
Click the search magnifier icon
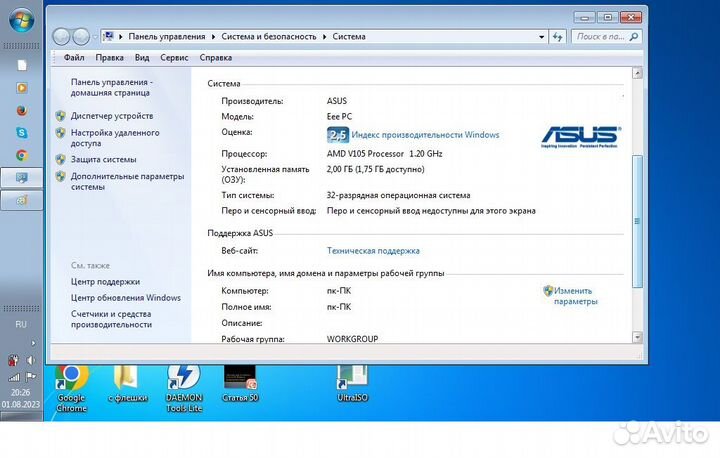pyautogui.click(x=634, y=37)
